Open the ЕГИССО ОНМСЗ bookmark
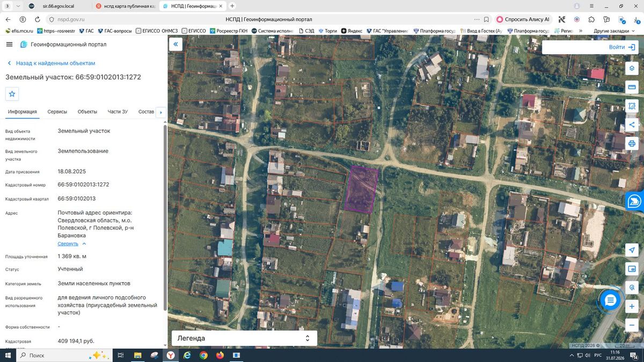Screen dimensions: 644x362 [x=157, y=31]
